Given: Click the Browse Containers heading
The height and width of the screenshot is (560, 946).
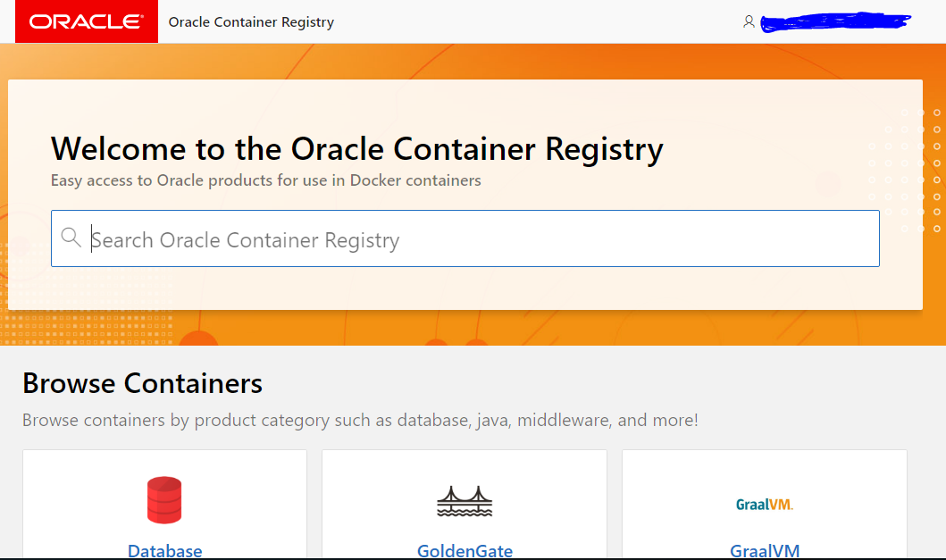Looking at the screenshot, I should tap(142, 383).
